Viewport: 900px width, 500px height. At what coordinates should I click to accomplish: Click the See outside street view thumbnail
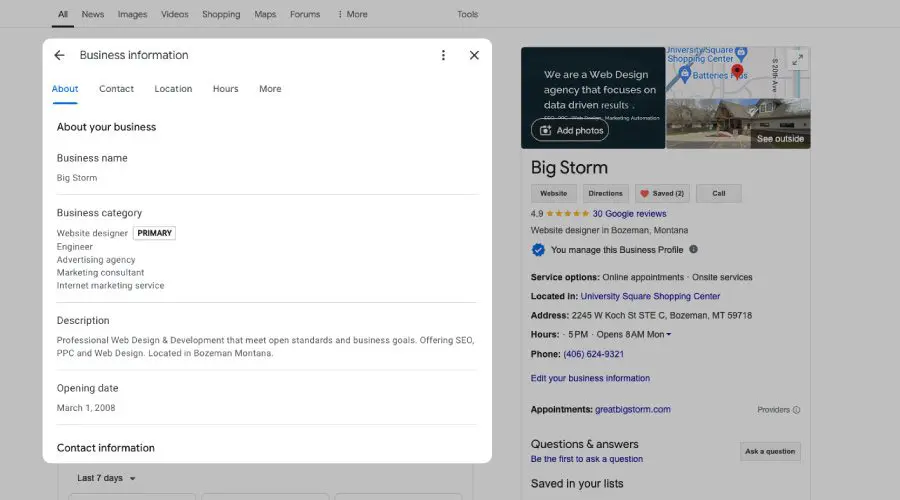coord(738,124)
